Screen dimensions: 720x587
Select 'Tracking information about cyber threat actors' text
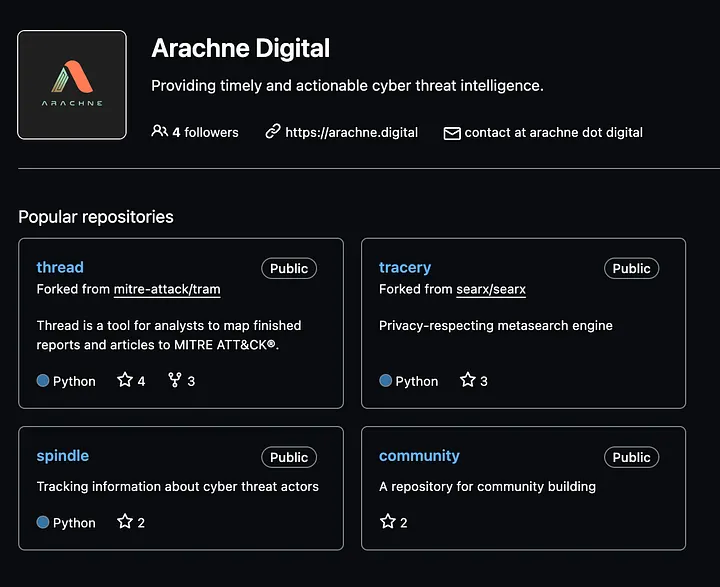(178, 486)
